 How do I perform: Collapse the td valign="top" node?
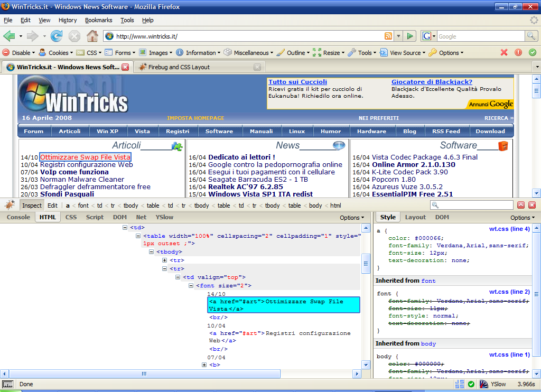(178, 277)
